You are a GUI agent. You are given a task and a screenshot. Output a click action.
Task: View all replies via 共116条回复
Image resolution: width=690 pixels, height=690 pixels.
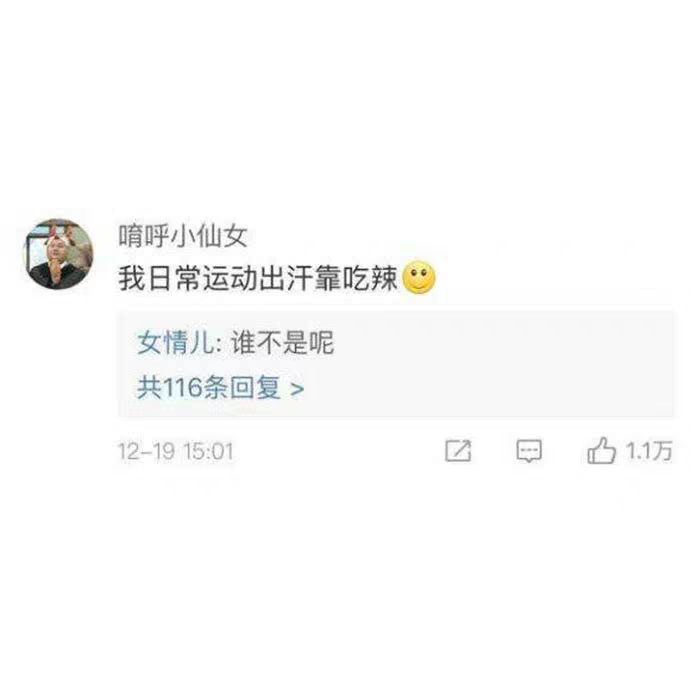tap(220, 388)
